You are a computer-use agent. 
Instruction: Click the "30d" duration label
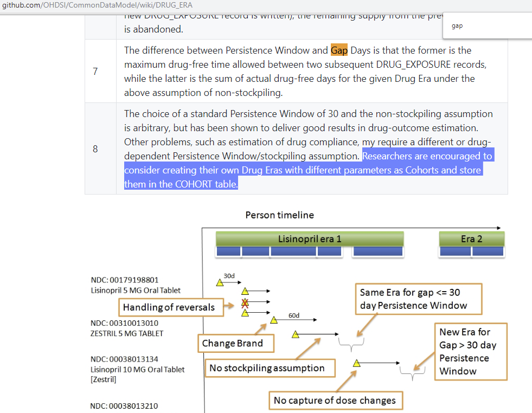pyautogui.click(x=229, y=276)
